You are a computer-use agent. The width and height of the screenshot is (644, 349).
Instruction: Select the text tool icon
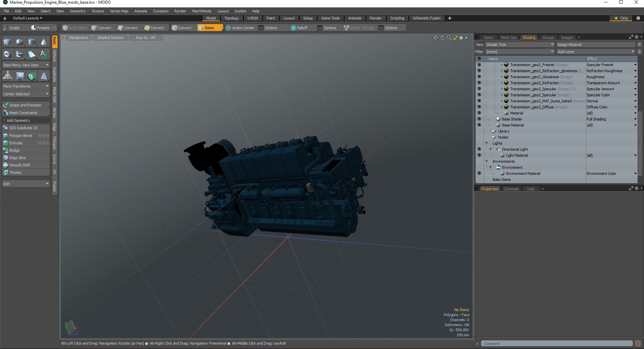point(44,54)
